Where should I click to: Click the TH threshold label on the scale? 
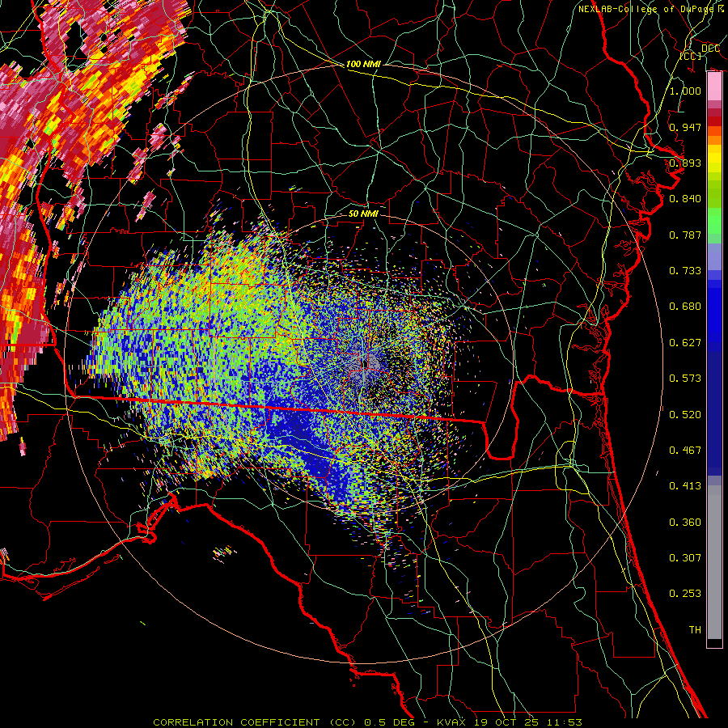pos(695,630)
